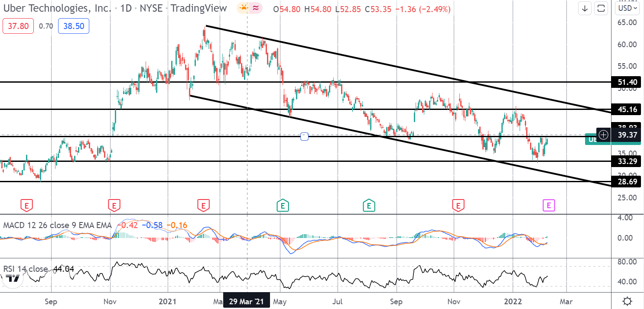Click green earnings E marker after Jul
The width and height of the screenshot is (644, 309).
[x=368, y=205]
